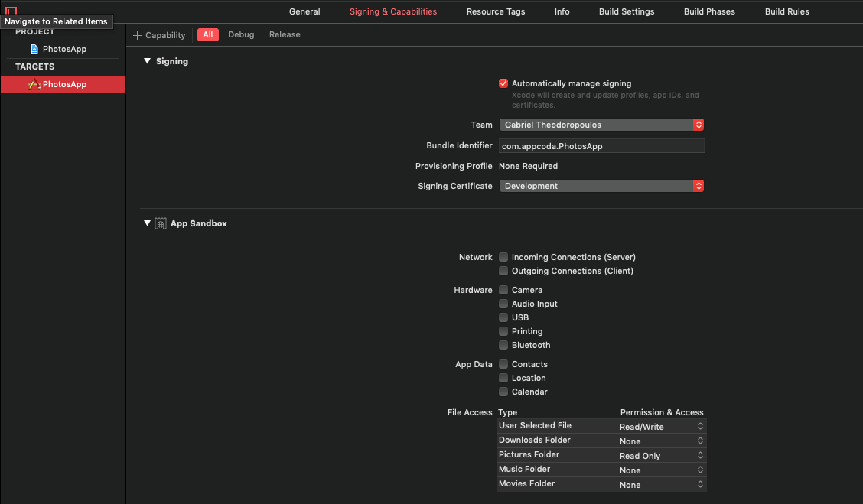Change Pictures Folder permission dropdown
863x504 pixels.
coord(661,456)
